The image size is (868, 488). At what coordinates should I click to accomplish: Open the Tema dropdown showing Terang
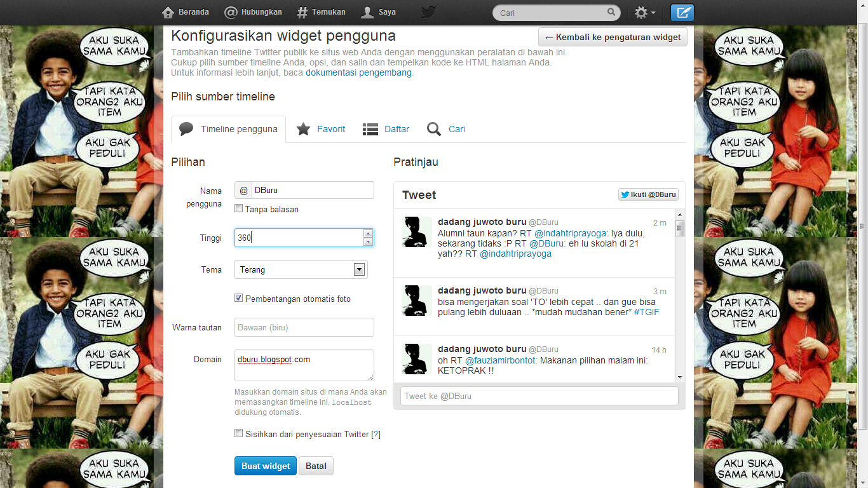click(301, 269)
